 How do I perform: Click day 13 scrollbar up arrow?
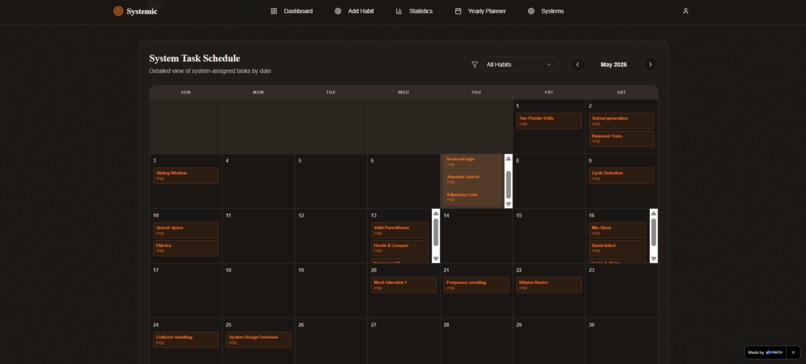436,213
